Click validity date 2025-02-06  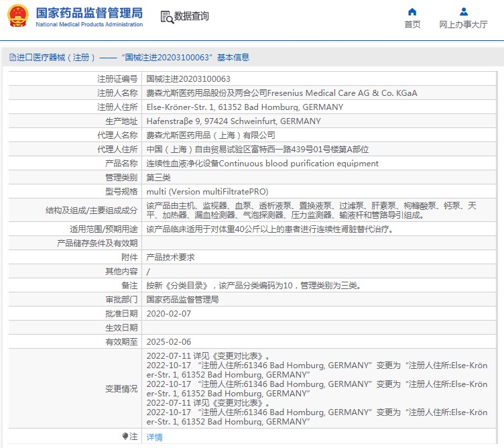pyautogui.click(x=169, y=341)
